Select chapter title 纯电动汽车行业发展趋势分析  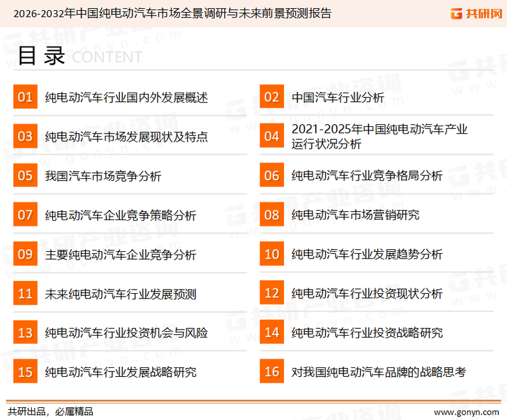(x=367, y=255)
